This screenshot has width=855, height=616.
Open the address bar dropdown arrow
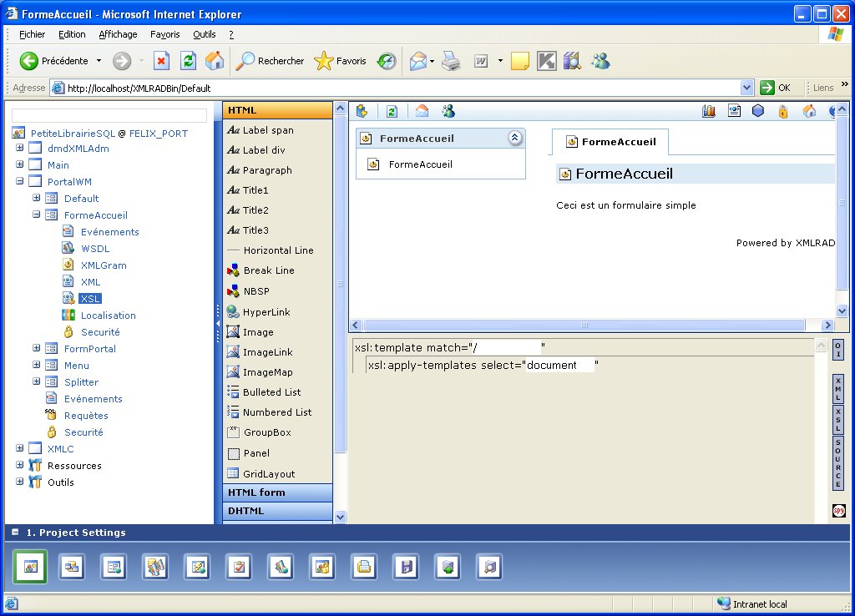[x=747, y=88]
